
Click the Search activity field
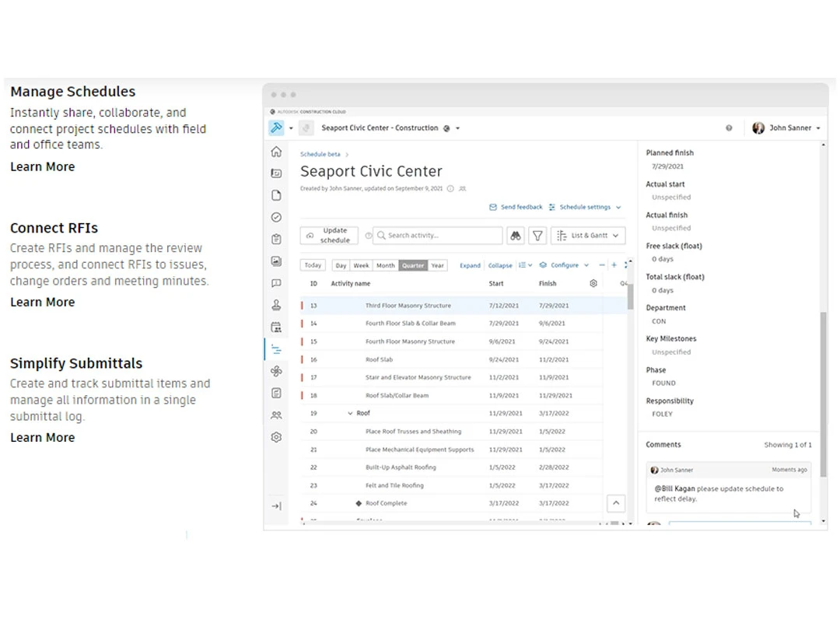pyautogui.click(x=438, y=235)
